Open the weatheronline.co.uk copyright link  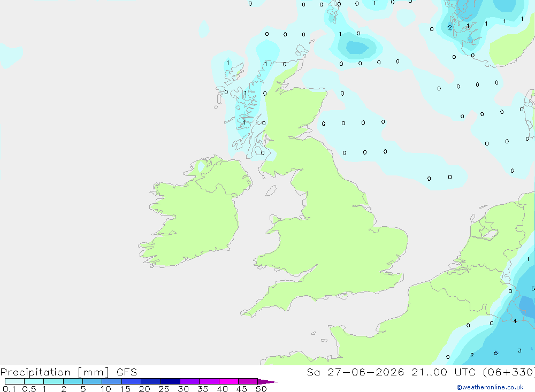click(490, 387)
